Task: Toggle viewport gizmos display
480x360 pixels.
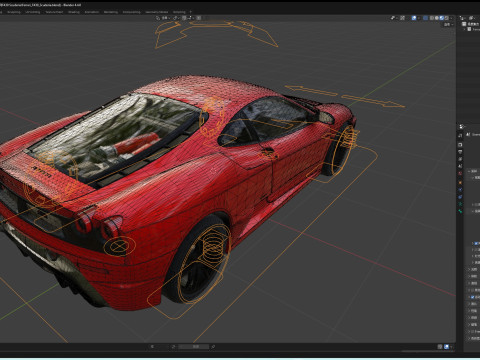Action: point(402,18)
